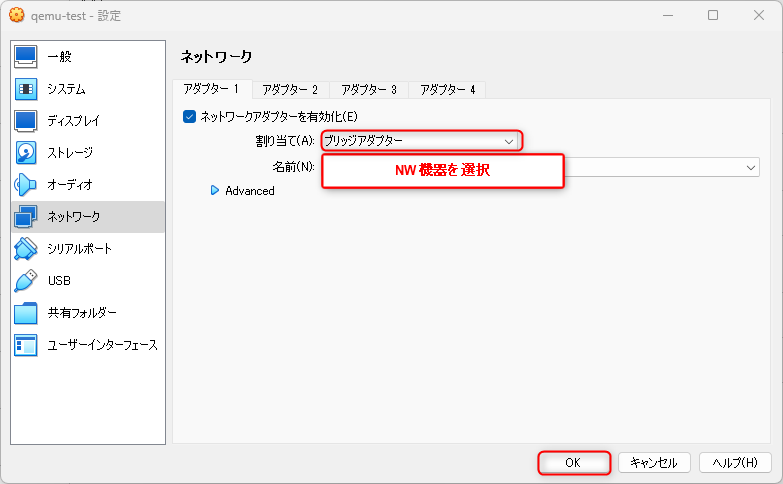This screenshot has width=783, height=484.
Task: Open the Audio (オーディオ) speaker icon
Action: [25, 184]
